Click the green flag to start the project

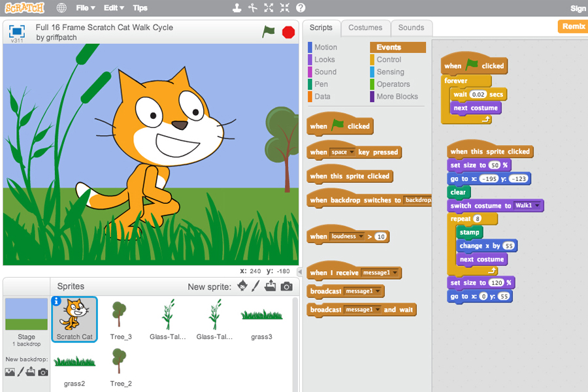click(269, 32)
